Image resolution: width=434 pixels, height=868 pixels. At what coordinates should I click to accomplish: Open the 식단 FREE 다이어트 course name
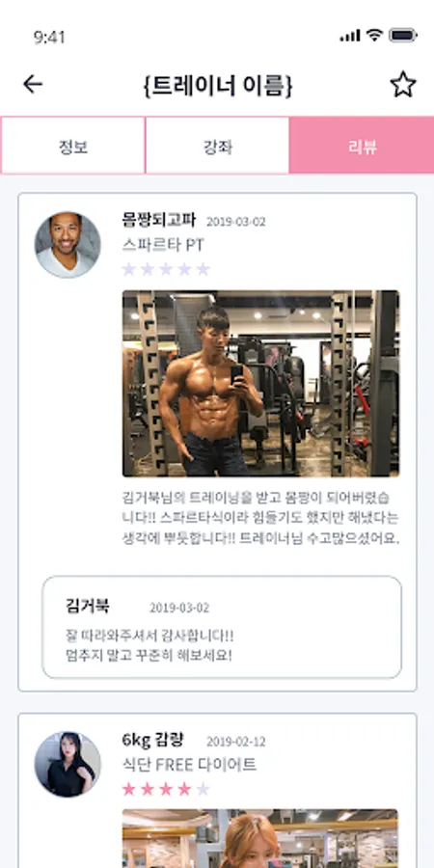pyautogui.click(x=189, y=765)
